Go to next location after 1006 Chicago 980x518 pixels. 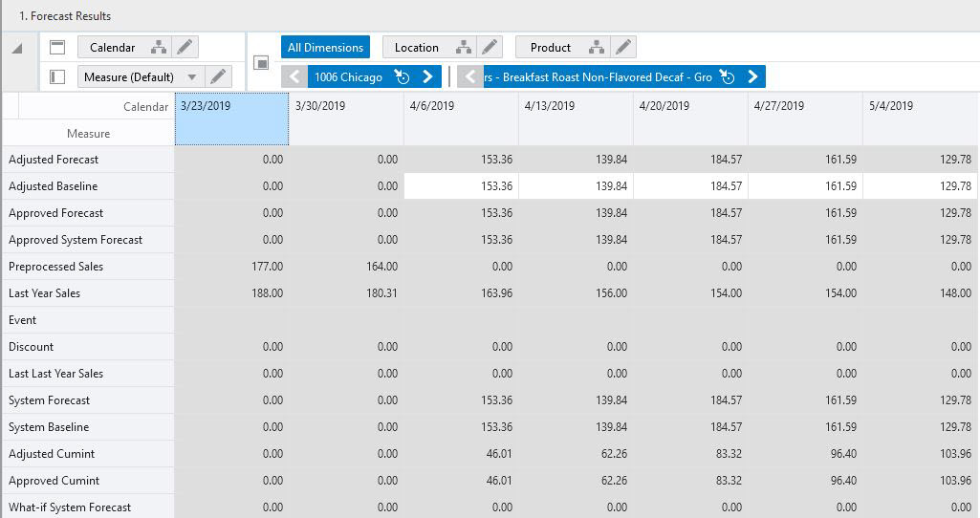coord(428,76)
